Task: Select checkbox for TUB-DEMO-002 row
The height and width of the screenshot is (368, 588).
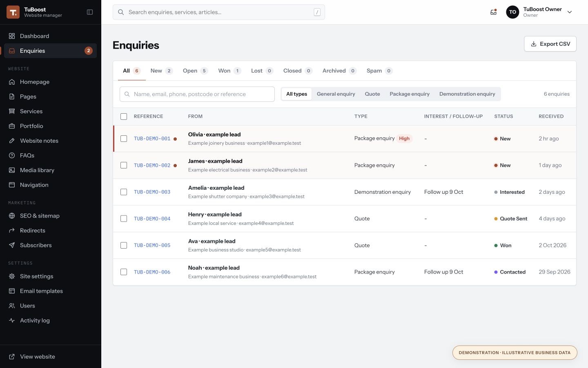Action: pos(124,165)
